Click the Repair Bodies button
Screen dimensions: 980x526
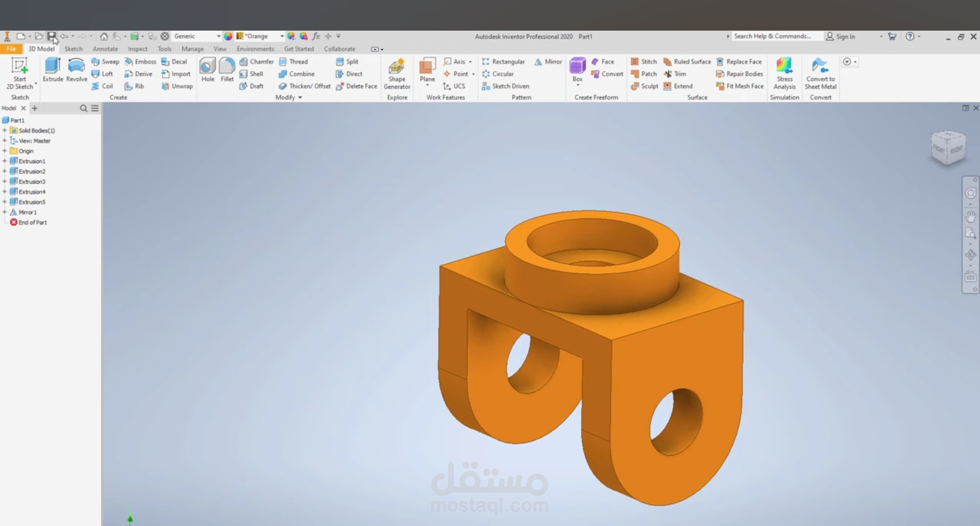(740, 74)
